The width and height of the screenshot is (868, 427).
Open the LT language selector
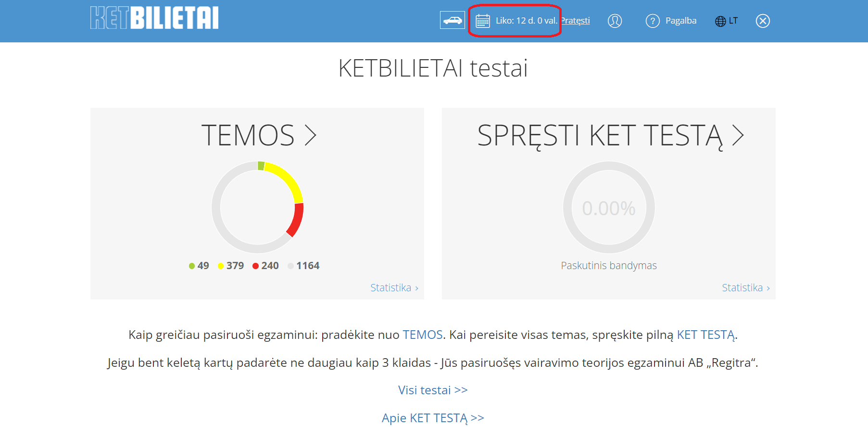pyautogui.click(x=733, y=21)
